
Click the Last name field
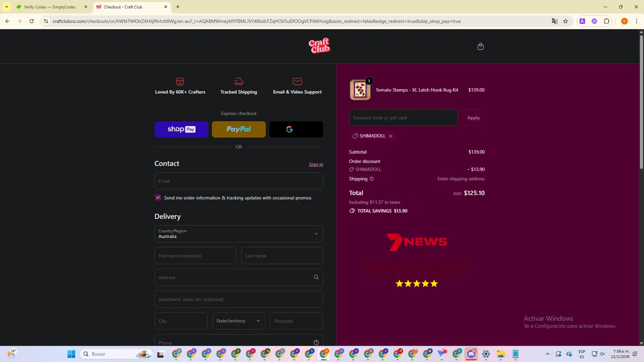282,256
